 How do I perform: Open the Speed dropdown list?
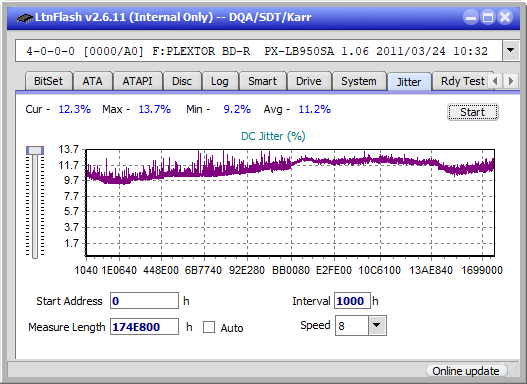(x=377, y=325)
